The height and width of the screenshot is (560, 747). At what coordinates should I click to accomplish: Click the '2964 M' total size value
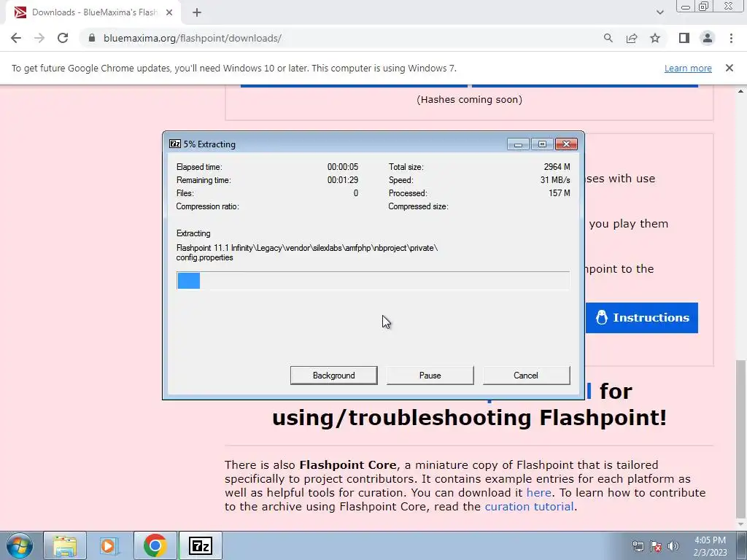coord(557,167)
